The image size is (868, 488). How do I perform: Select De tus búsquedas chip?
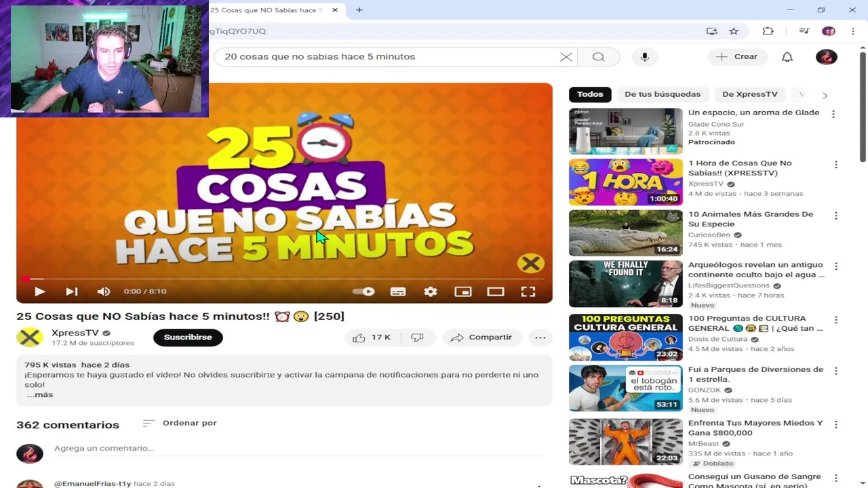pyautogui.click(x=663, y=94)
